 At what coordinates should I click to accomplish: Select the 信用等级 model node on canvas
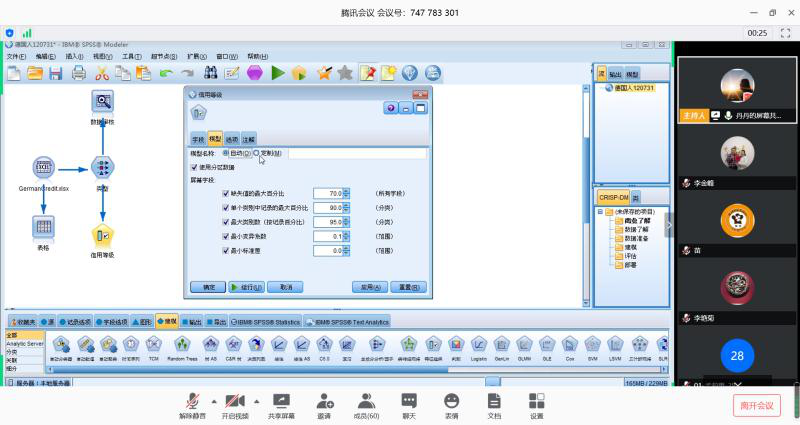point(102,236)
